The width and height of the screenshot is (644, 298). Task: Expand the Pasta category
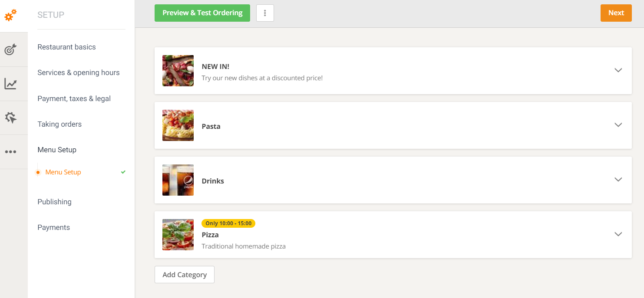click(618, 125)
